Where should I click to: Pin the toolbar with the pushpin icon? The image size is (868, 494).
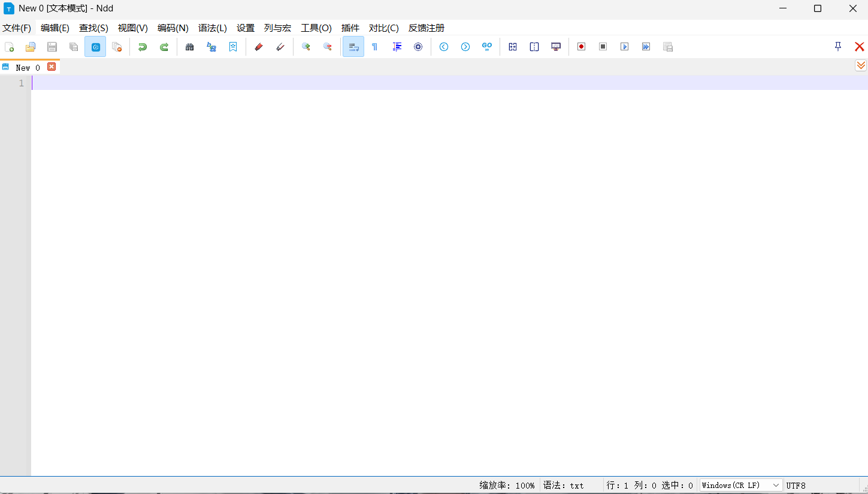click(x=837, y=46)
